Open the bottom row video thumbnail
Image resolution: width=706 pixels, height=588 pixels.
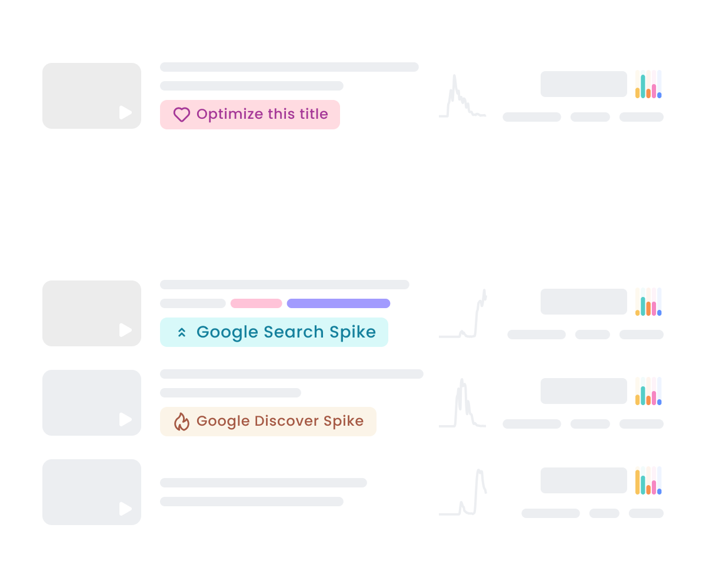point(92,492)
